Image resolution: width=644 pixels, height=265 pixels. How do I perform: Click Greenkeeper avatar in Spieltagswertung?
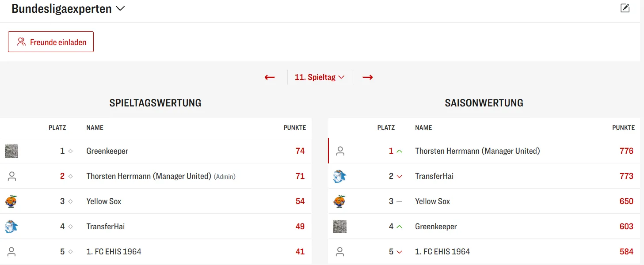click(x=11, y=151)
